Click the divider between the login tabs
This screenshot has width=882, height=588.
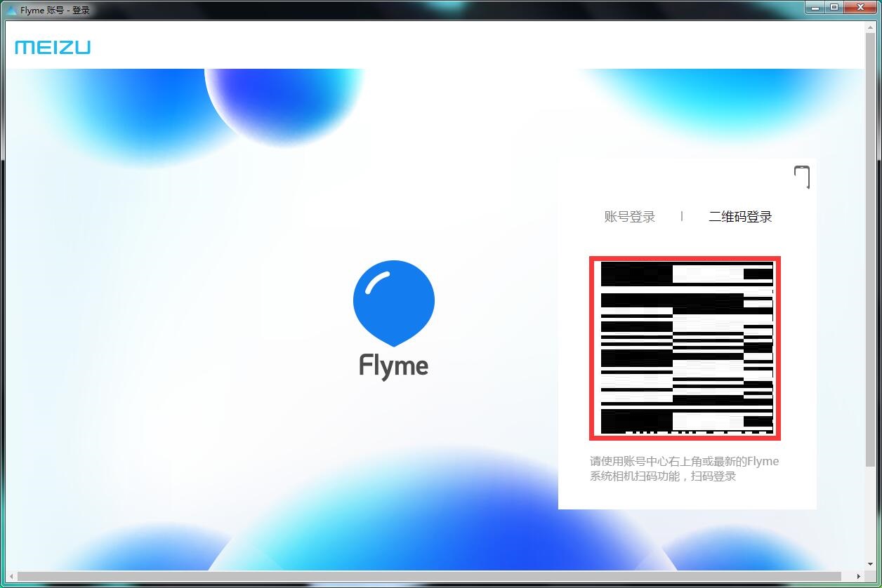tap(682, 216)
